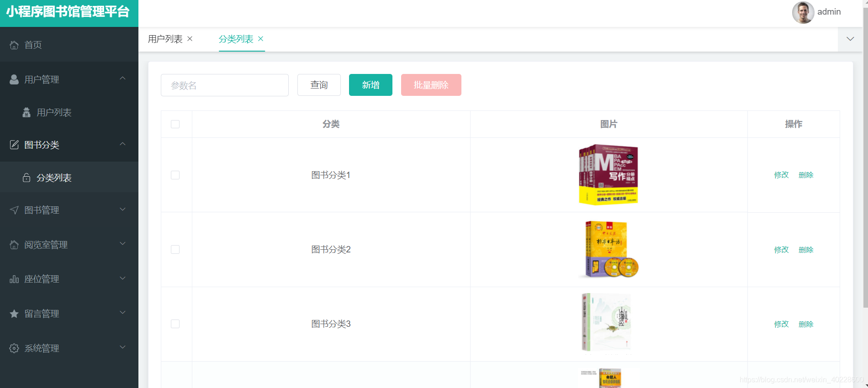This screenshot has width=868, height=388.
Task: Open the tabs dropdown arrow at the tab bar's right end
Action: point(850,39)
